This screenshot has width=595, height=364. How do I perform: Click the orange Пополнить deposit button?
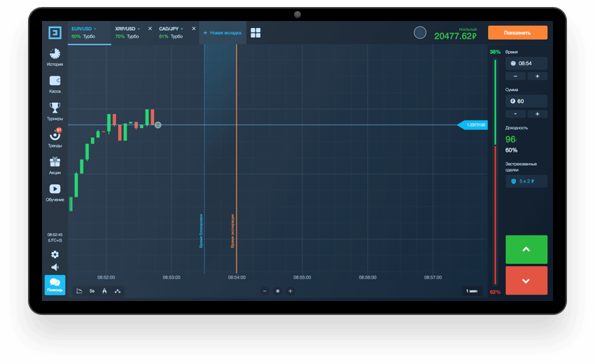coord(517,32)
